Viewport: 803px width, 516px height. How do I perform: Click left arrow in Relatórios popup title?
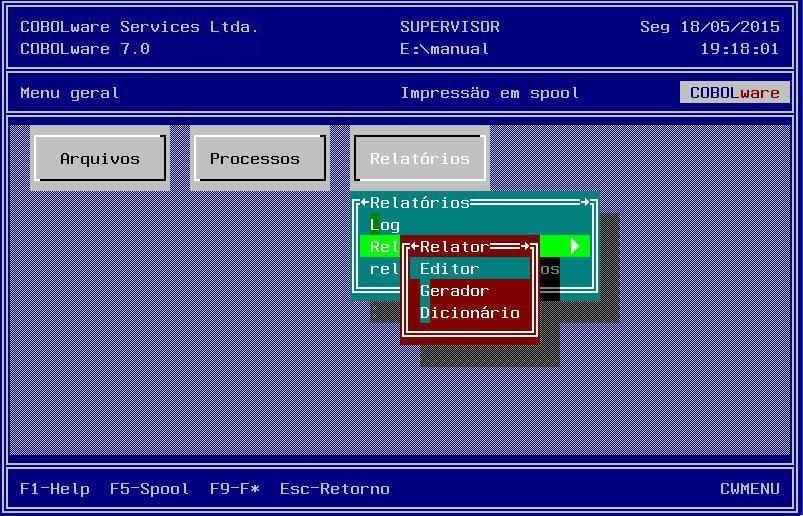pyautogui.click(x=365, y=202)
